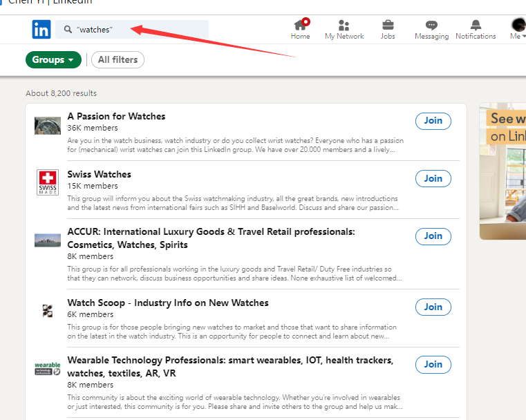Open the sidebar advertisement image
Screen dimensions: 526x420
coord(503,171)
